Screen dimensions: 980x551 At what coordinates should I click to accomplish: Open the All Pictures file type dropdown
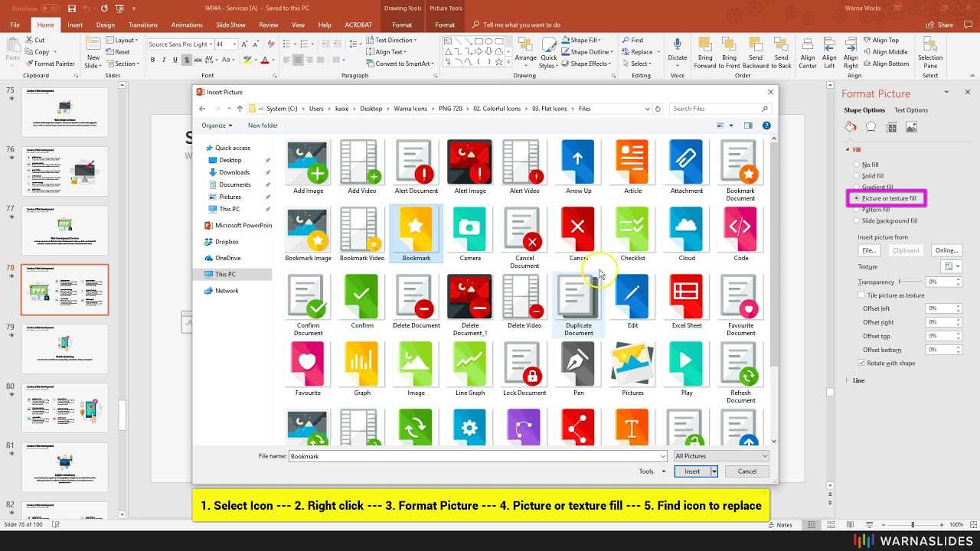[720, 456]
